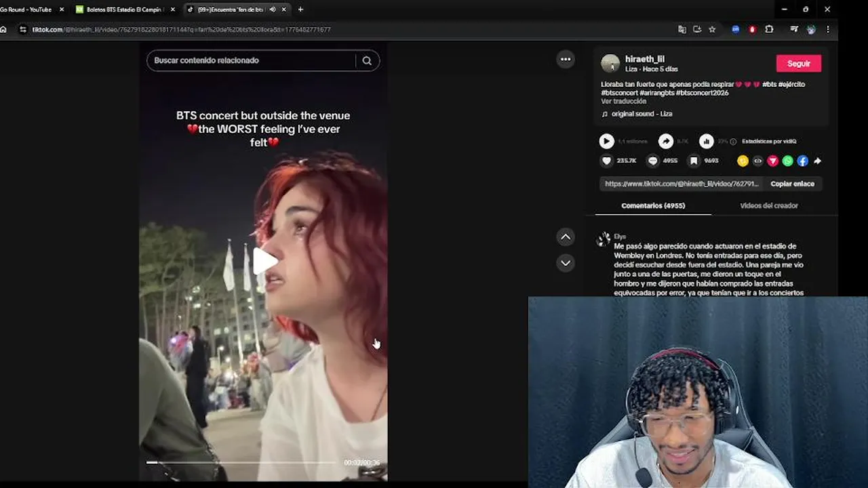Open site information icon in address bar
This screenshot has width=868, height=488.
pos(23,29)
